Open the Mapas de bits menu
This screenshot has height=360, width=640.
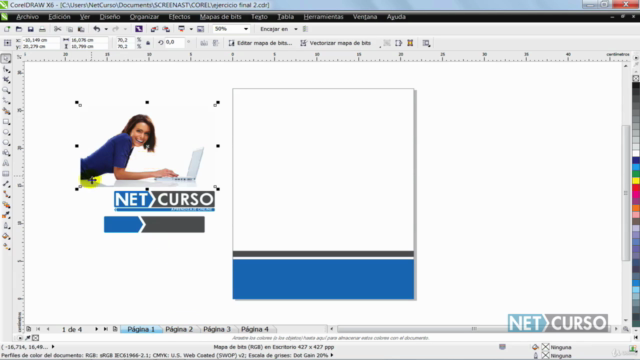click(x=220, y=17)
